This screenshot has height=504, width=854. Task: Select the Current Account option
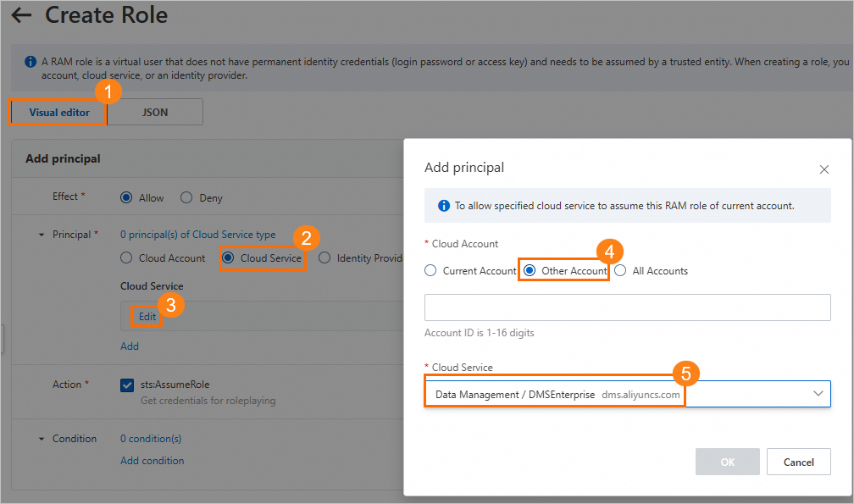431,271
